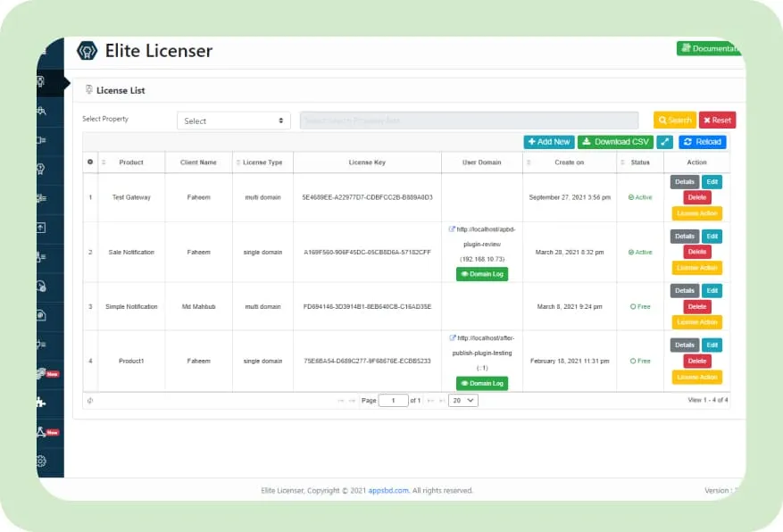This screenshot has width=783, height=532.
Task: Sort by the Create on column
Action: [570, 162]
